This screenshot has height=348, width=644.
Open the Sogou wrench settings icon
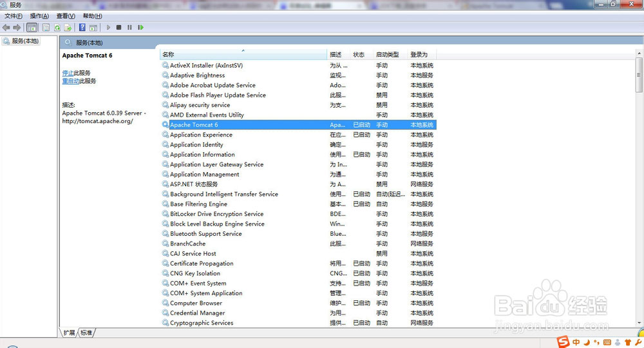638,342
